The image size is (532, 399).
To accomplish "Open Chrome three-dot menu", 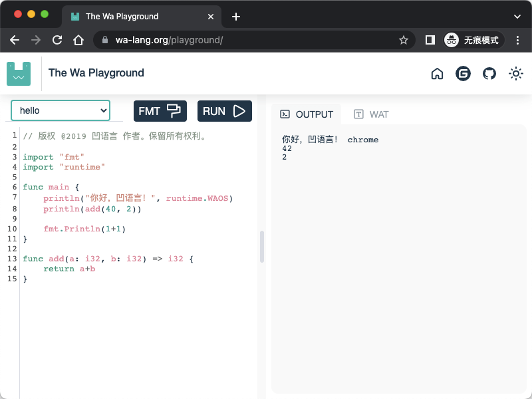I will click(518, 40).
